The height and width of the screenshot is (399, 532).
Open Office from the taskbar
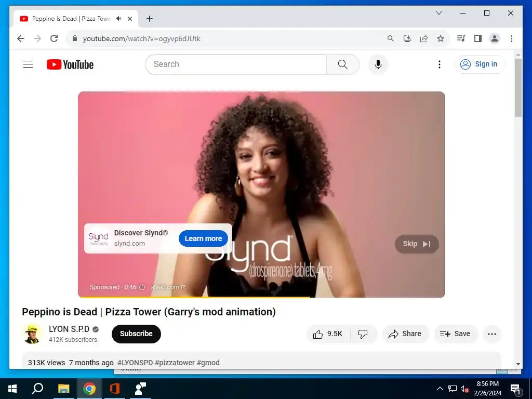(x=115, y=389)
